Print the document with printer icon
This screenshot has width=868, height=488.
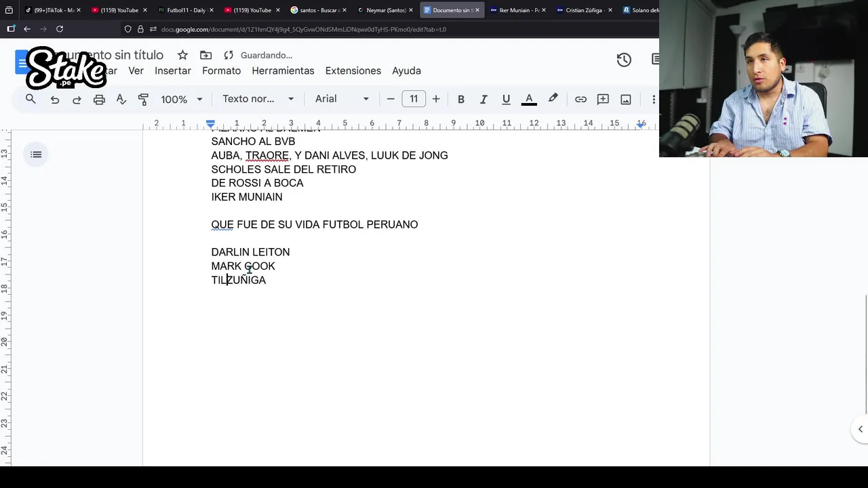click(x=99, y=99)
